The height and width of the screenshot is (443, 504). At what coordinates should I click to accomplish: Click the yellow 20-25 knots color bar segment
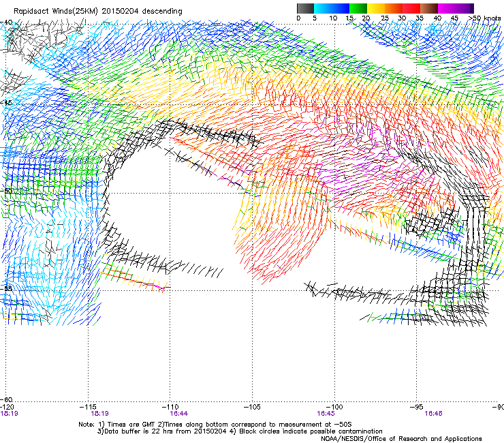click(x=376, y=8)
